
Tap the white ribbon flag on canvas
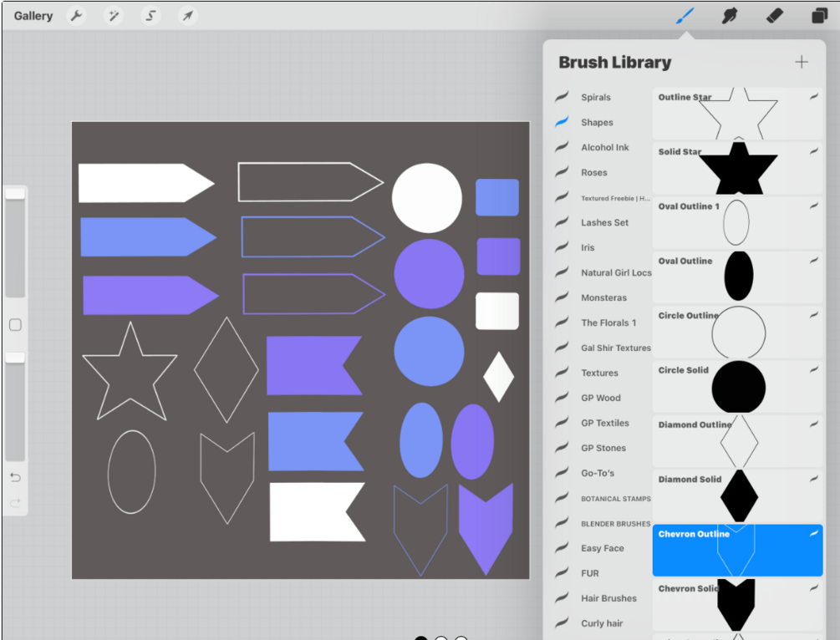pos(318,512)
